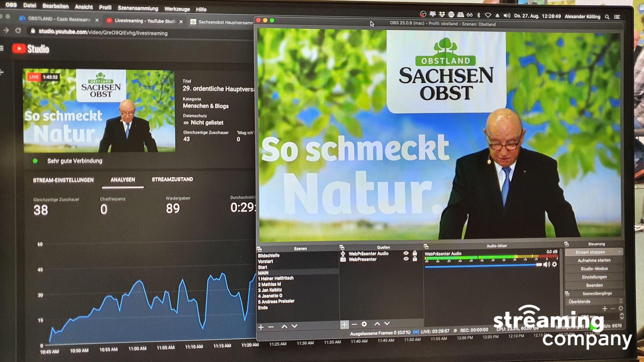Step the transition duration value
Viewport: 644px width, 362px height.
[622, 316]
